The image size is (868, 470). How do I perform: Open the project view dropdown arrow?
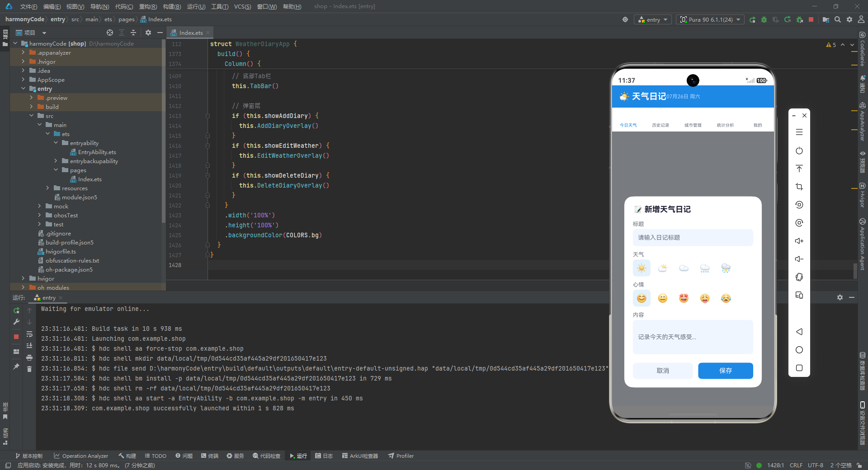tap(44, 33)
